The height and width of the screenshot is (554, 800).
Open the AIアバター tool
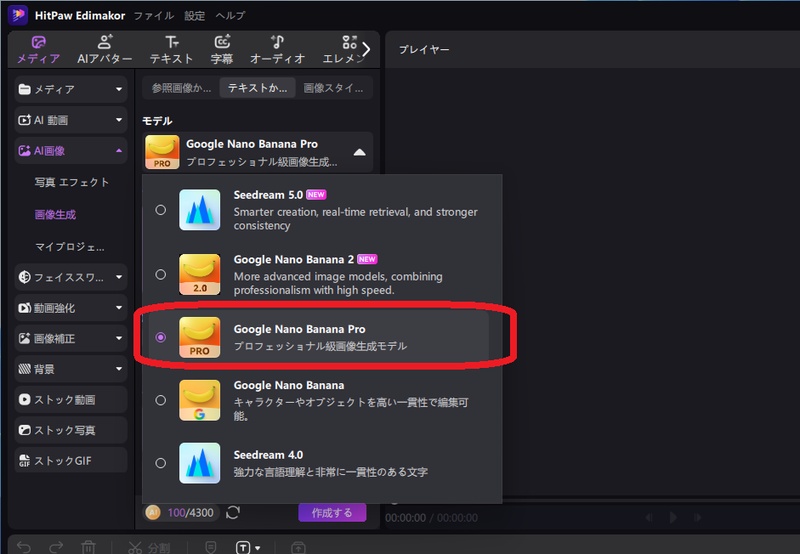[x=105, y=50]
